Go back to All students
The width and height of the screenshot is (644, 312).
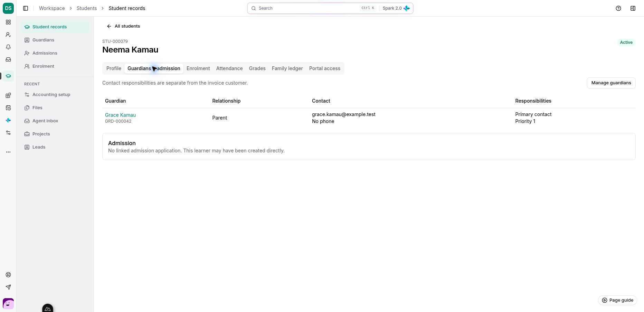point(123,26)
